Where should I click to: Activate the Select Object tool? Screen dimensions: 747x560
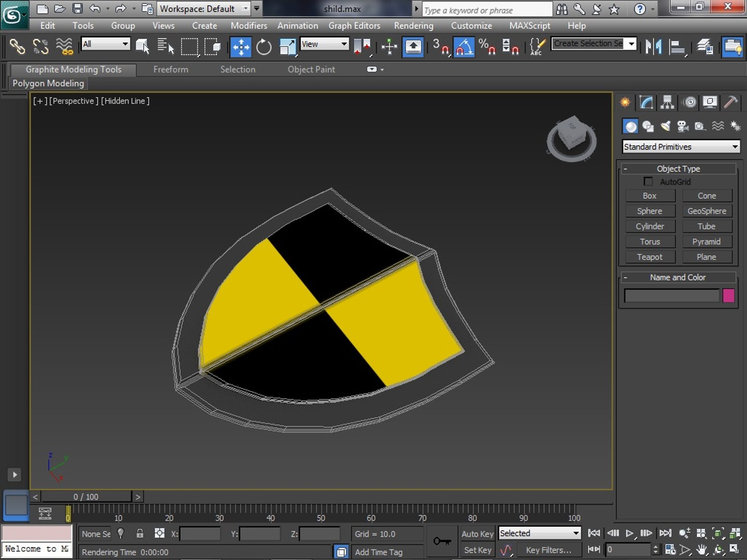pos(142,47)
